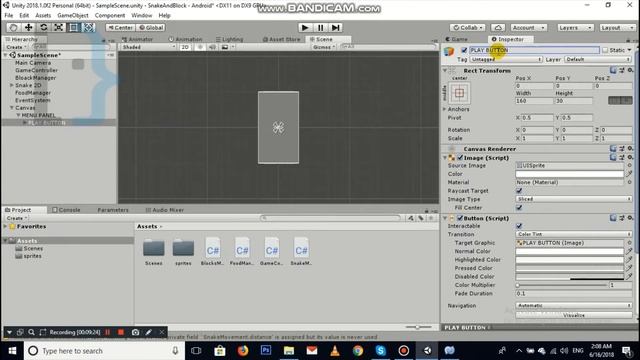
Task: Toggle the Image component enabled checkbox
Action: pyautogui.click(x=460, y=158)
